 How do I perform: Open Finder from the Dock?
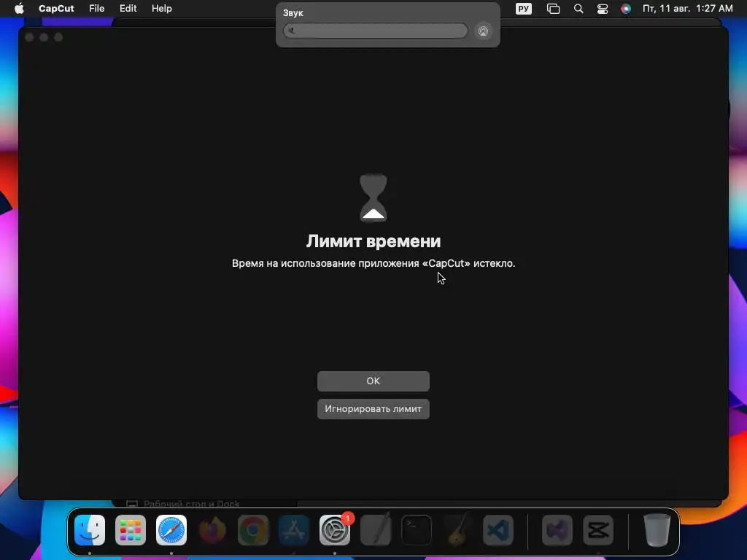pyautogui.click(x=90, y=530)
